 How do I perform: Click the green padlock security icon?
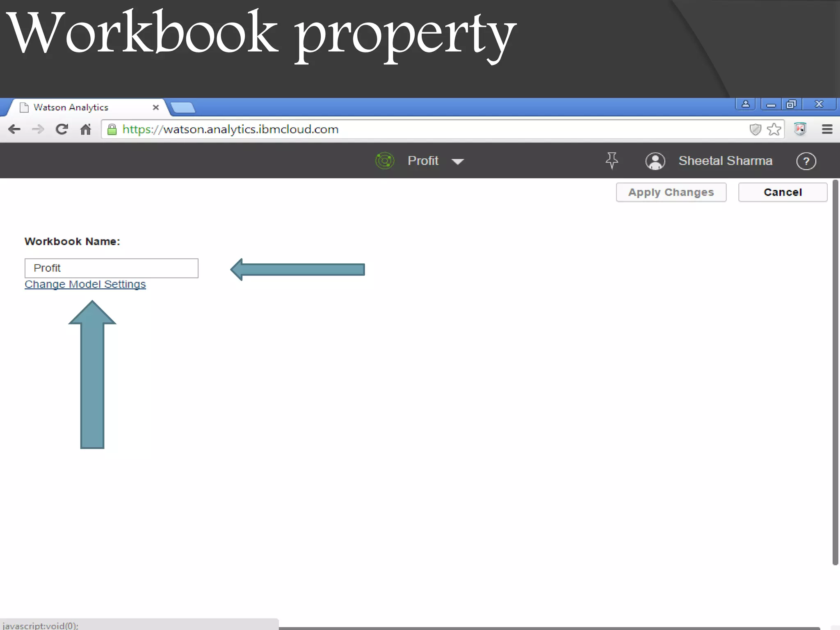(x=112, y=130)
